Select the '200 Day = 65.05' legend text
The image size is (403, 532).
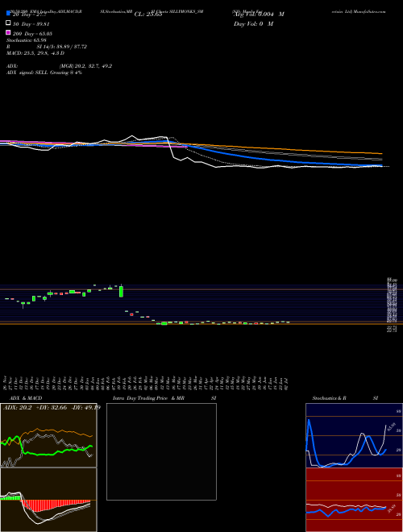coord(32,34)
